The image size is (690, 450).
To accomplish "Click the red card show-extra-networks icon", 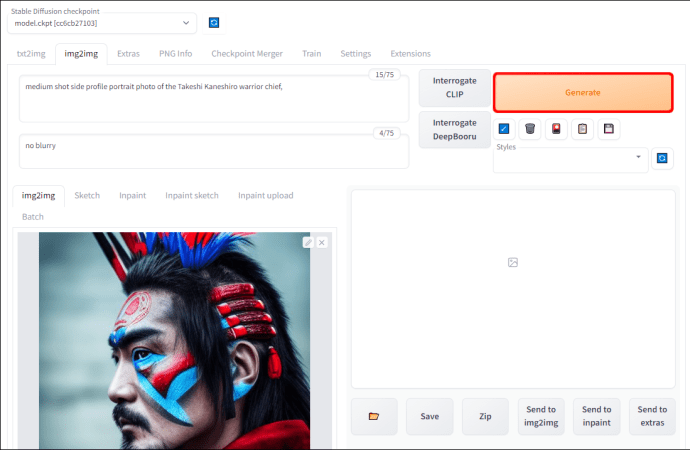I will pyautogui.click(x=556, y=128).
